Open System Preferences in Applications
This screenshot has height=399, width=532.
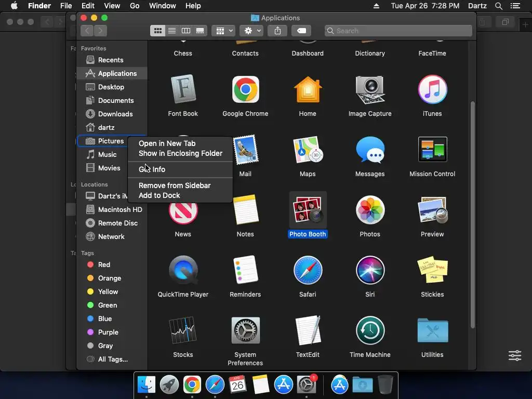tap(245, 330)
